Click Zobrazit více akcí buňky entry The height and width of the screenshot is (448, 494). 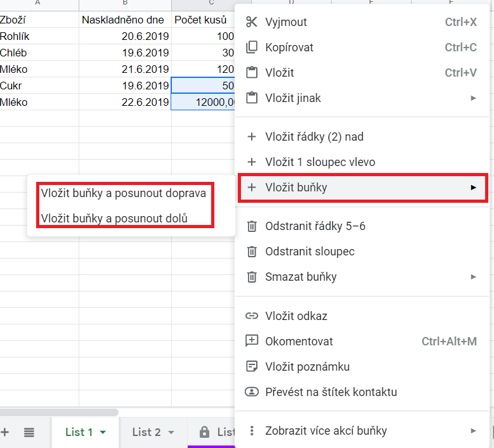(326, 431)
